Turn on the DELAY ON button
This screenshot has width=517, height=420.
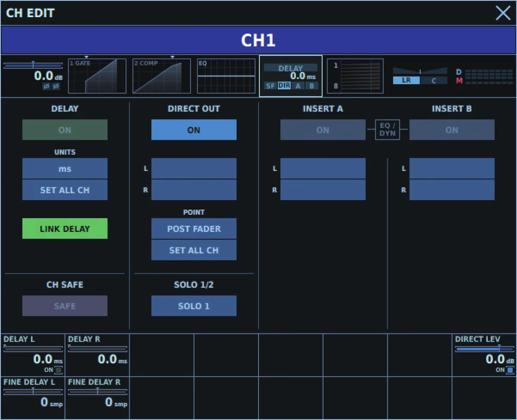tap(65, 130)
